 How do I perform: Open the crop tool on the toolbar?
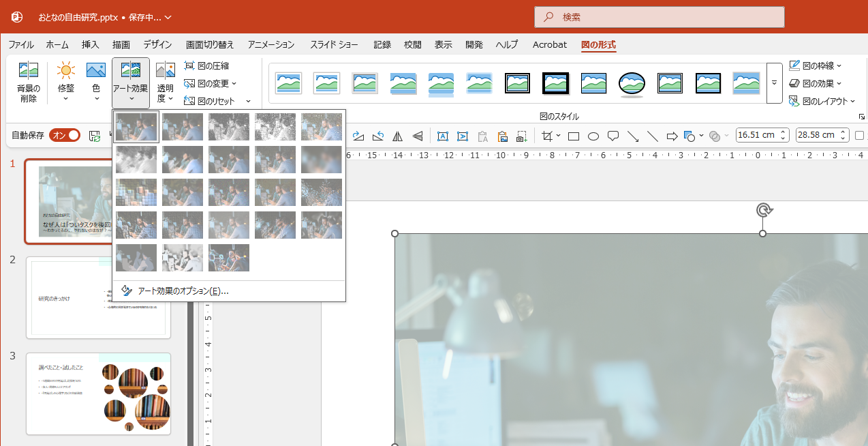coord(547,136)
